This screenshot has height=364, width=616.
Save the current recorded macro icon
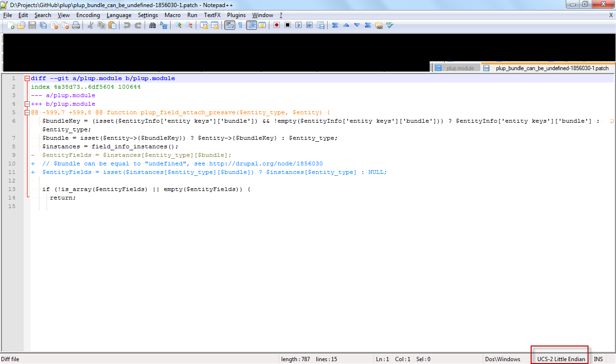320,25
